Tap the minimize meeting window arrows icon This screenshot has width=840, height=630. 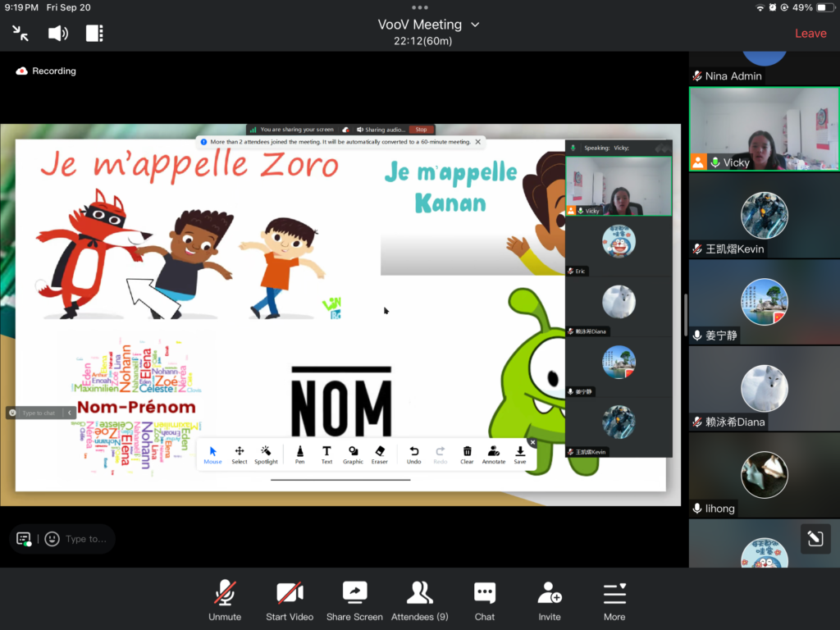click(x=21, y=33)
